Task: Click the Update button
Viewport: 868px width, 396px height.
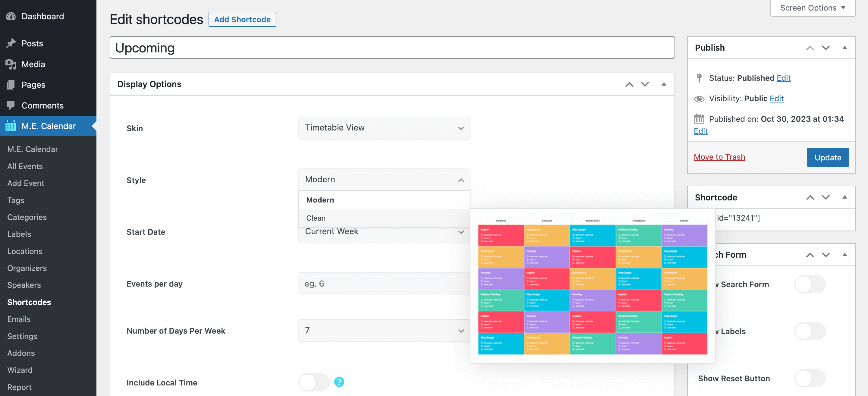Action: (828, 157)
